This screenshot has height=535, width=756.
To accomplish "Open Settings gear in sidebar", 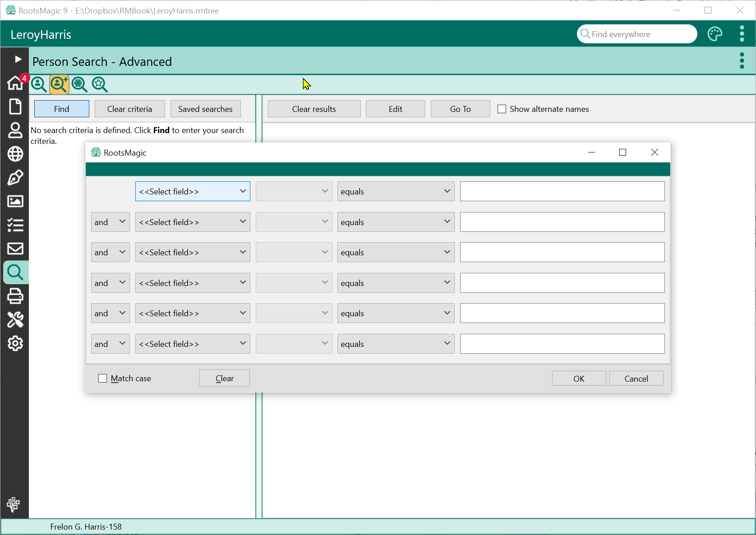I will (15, 343).
